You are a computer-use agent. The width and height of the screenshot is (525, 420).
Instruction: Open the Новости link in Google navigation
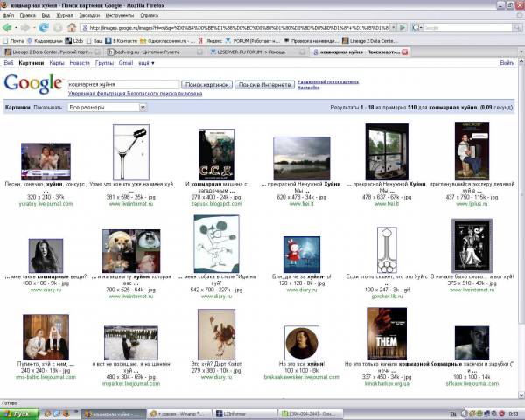tap(80, 63)
